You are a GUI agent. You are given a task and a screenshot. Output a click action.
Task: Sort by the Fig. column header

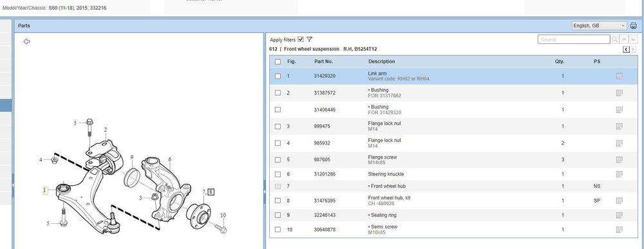[291, 61]
